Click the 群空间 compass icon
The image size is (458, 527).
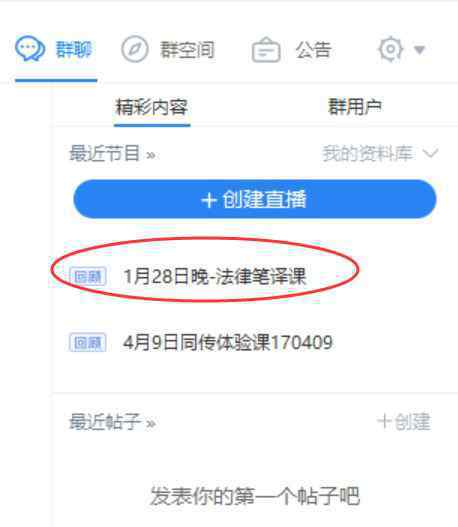[134, 50]
